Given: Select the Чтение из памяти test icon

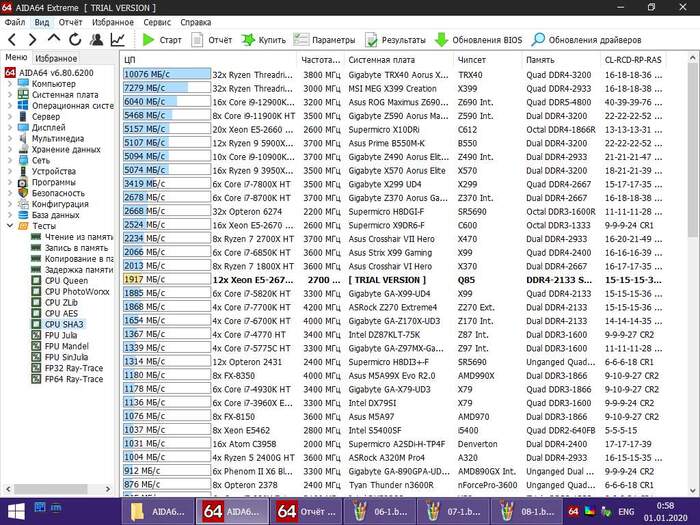Looking at the screenshot, I should point(36,237).
